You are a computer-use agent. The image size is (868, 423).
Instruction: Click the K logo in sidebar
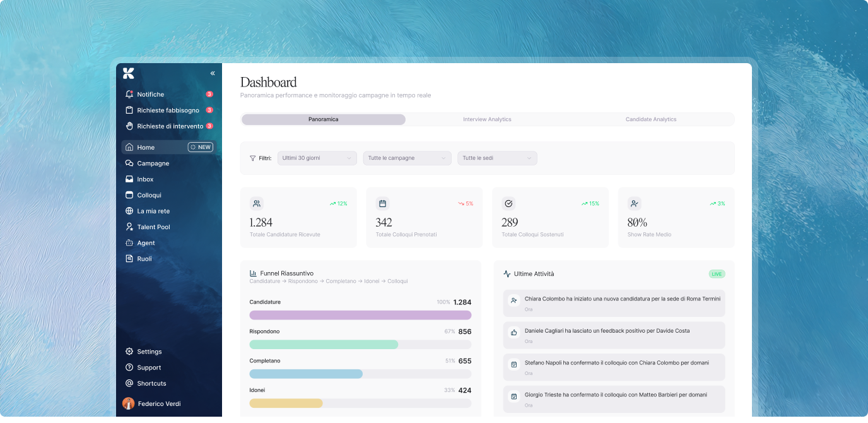point(129,73)
